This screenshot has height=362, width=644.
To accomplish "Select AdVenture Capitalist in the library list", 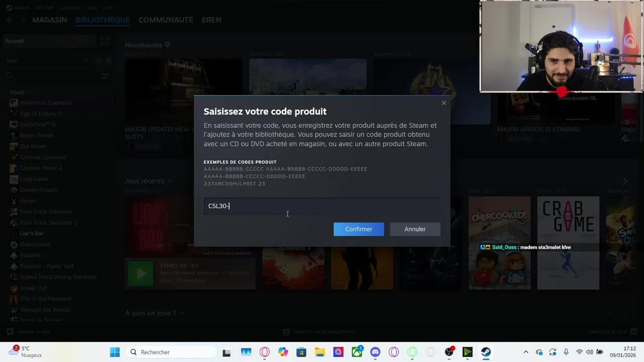I will tap(46, 103).
